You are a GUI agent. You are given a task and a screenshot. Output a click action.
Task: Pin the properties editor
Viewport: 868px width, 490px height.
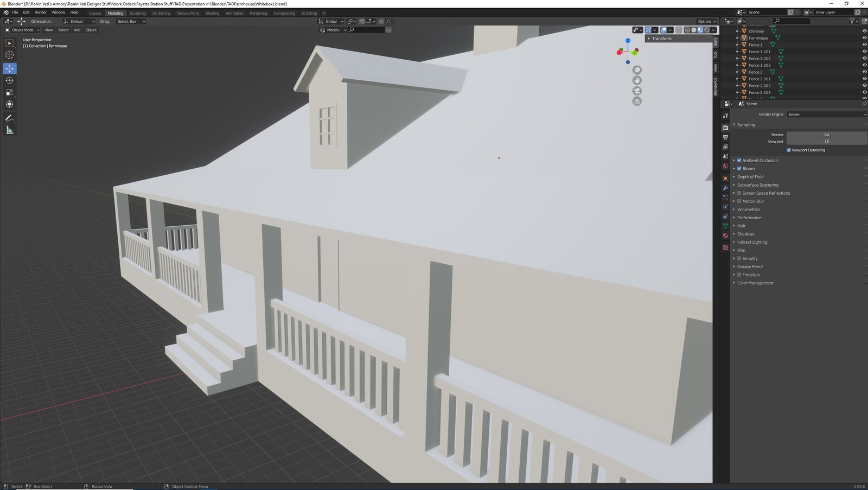pos(864,104)
